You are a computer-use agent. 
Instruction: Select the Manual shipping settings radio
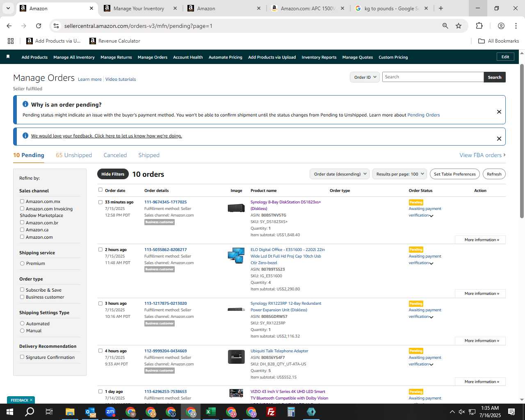tap(22, 330)
